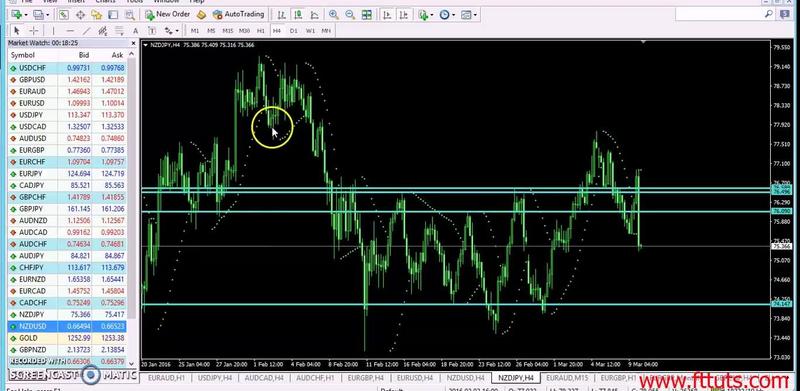Screen dimensions: 800x391
Task: Toggle the Market Watch window icon
Action: click(x=63, y=15)
